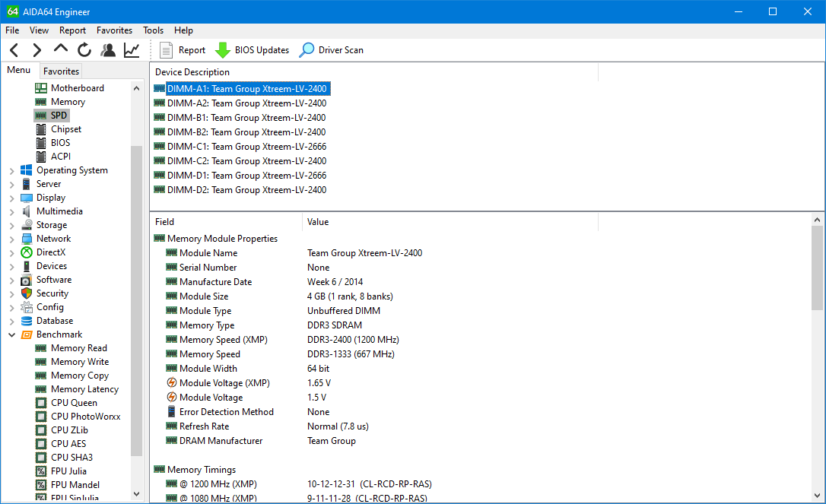Open the File menu

tap(12, 30)
